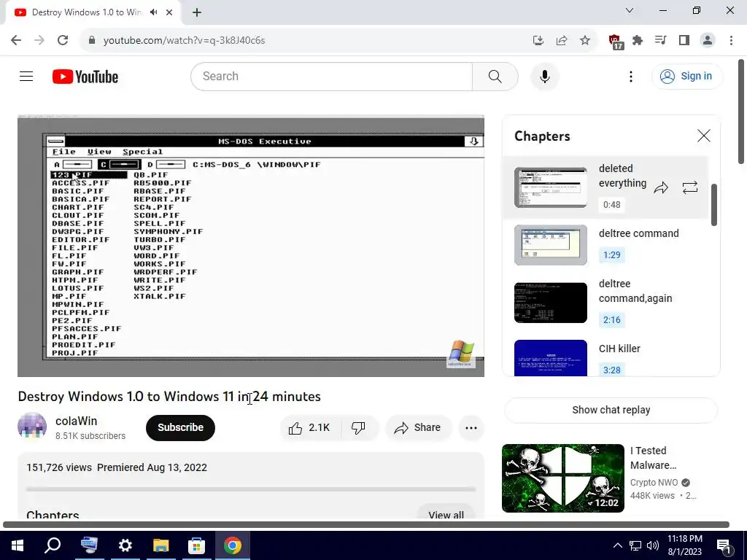Image resolution: width=747 pixels, height=560 pixels.
Task: Open Settings gear on taskbar
Action: click(125, 545)
